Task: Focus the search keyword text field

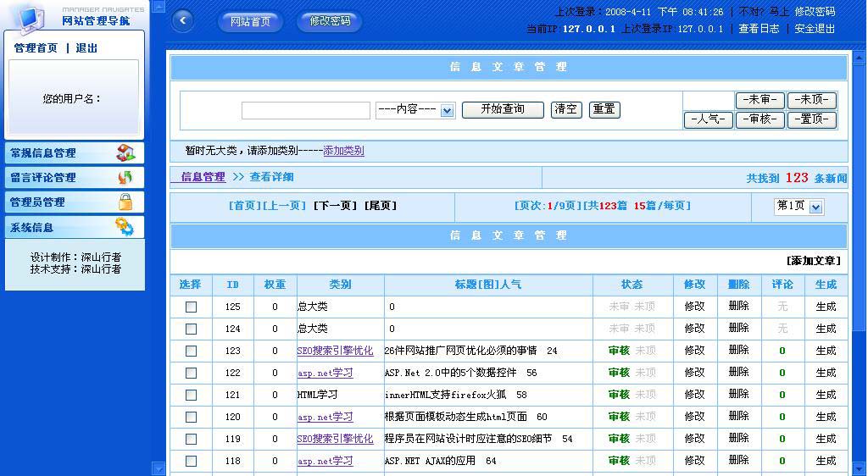Action: 305,111
